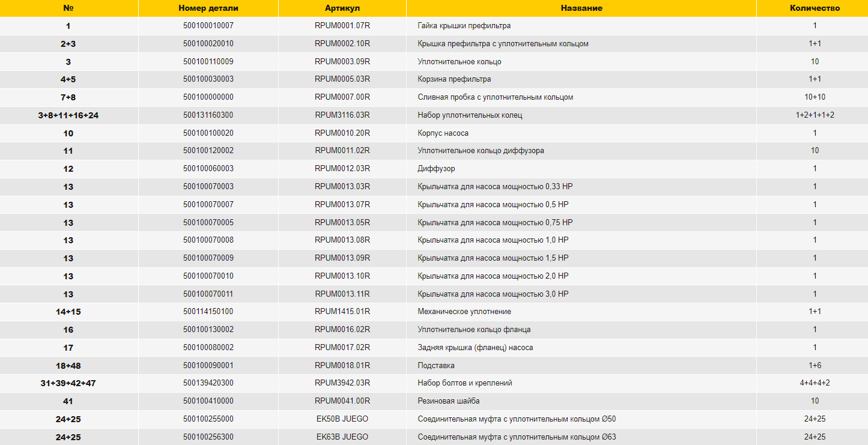868x445 pixels.
Task: Click row number '14+15'
Action: click(68, 312)
